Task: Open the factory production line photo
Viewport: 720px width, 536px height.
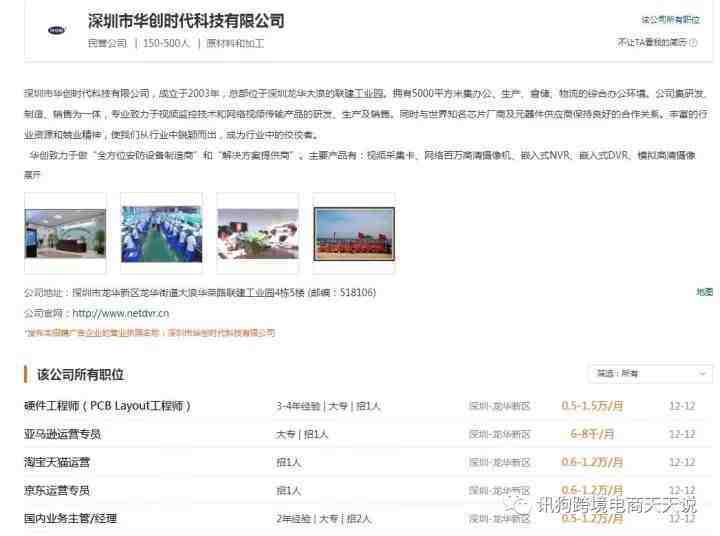Action: (x=161, y=233)
